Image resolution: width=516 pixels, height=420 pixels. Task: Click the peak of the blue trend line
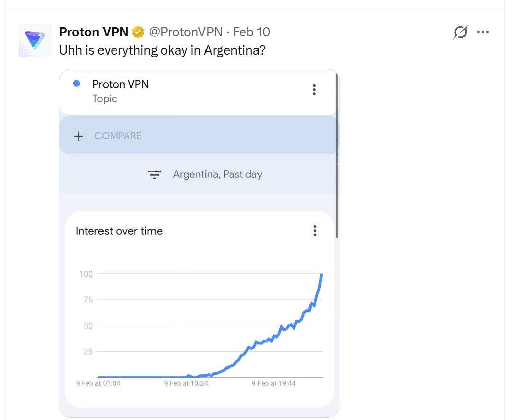(322, 274)
